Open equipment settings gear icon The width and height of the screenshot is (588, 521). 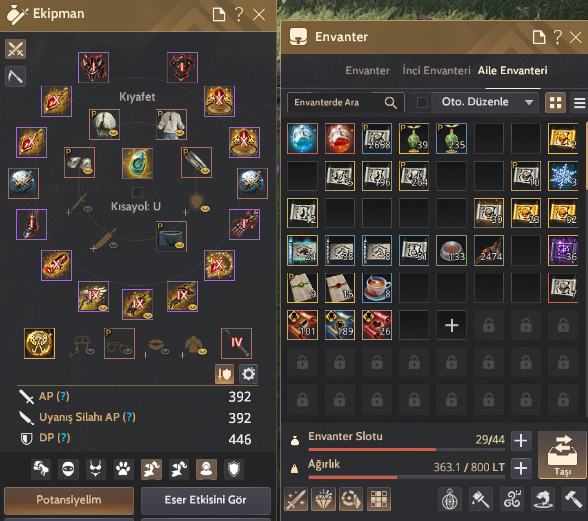(x=248, y=374)
